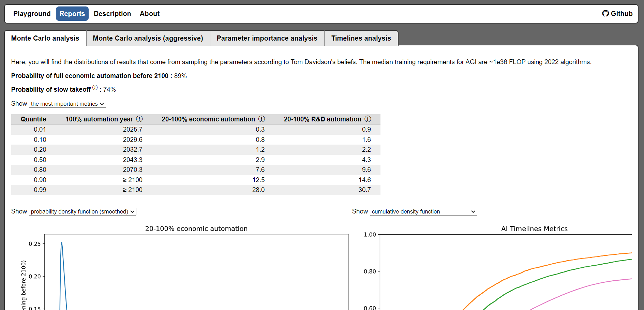Viewport: 644px width, 310px height.
Task: Open the cumulative density function dropdown
Action: [423, 212]
